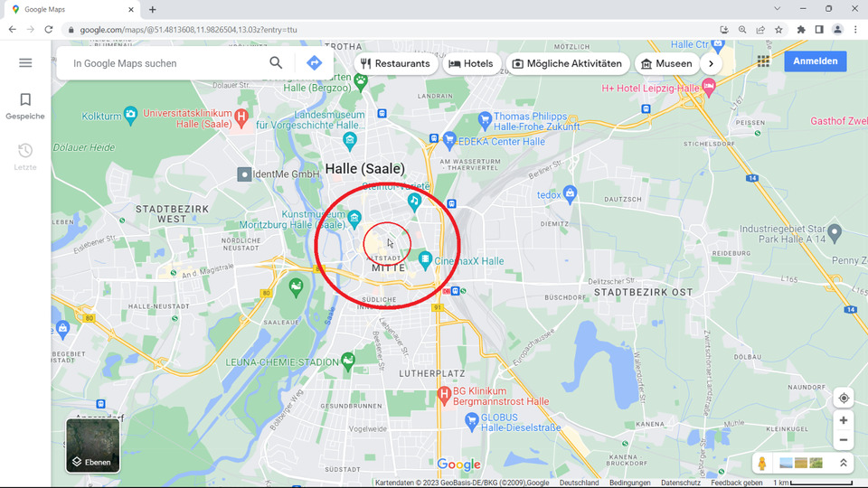Filter map by Restaurants
This screenshot has width=868, height=488.
[394, 63]
